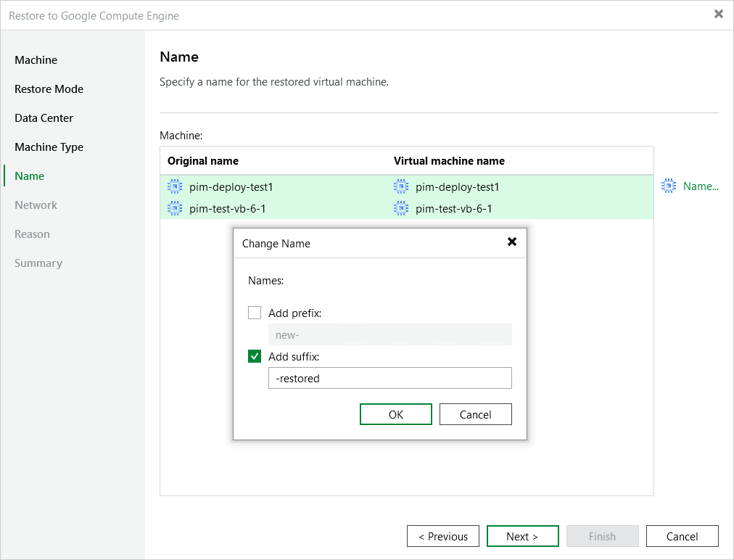The width and height of the screenshot is (734, 560).
Task: Select the Name step in sidebar
Action: 30,176
